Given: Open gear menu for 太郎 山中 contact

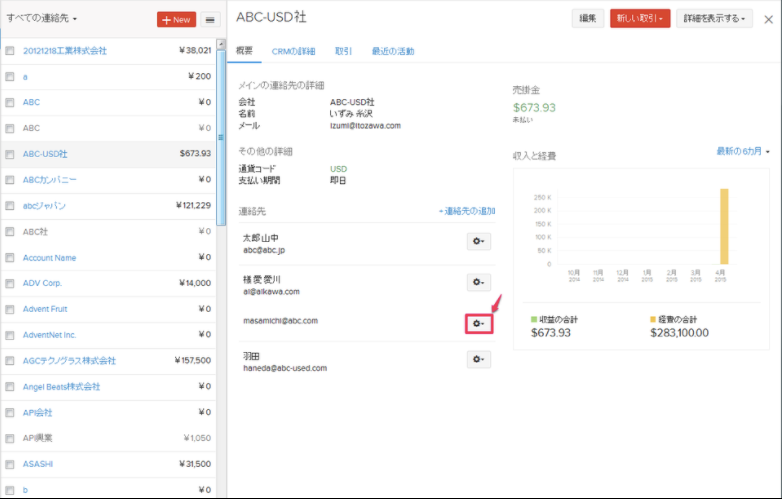Looking at the screenshot, I should point(479,241).
